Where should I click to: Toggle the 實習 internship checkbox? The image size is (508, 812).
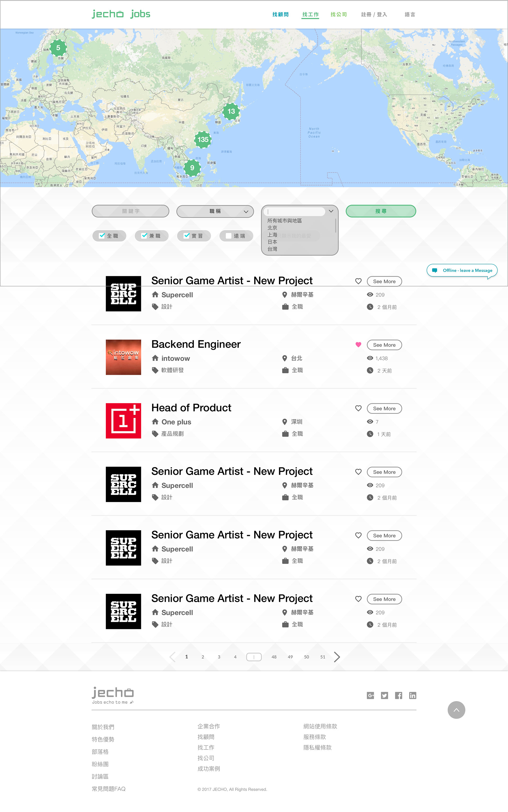click(x=187, y=236)
